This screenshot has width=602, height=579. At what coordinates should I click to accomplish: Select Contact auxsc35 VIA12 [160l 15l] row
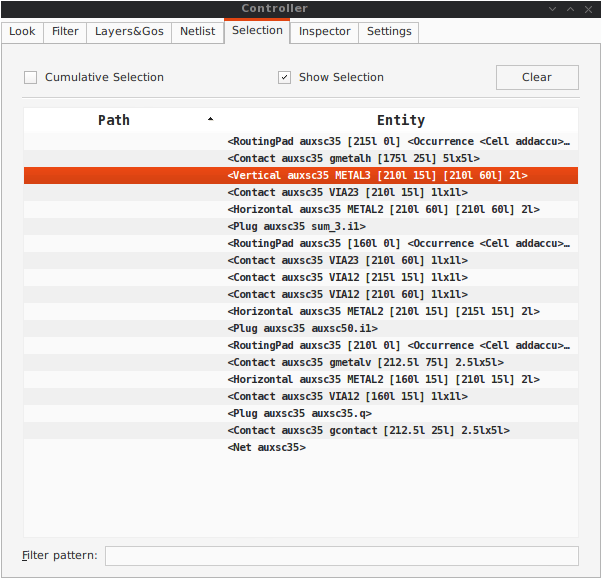tap(301, 396)
